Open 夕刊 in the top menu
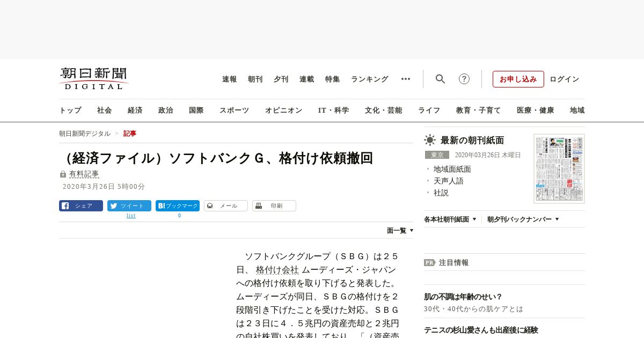The height and width of the screenshot is (338, 644). point(281,79)
